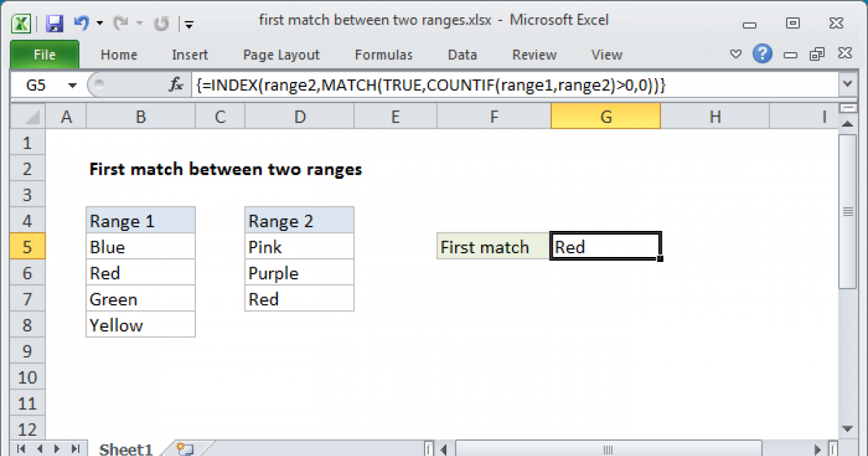Open the Customize Quick Access Toolbar dropdown
Viewport: 868px width, 456px height.
click(x=189, y=24)
